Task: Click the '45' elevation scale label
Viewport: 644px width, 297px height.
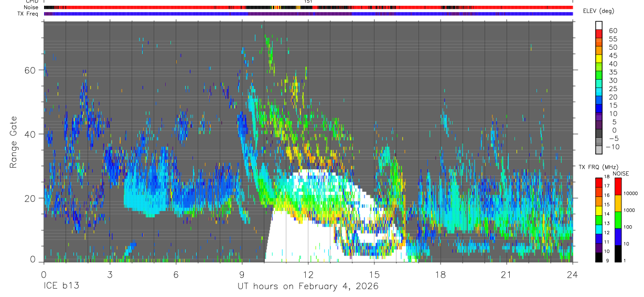Action: [x=613, y=56]
